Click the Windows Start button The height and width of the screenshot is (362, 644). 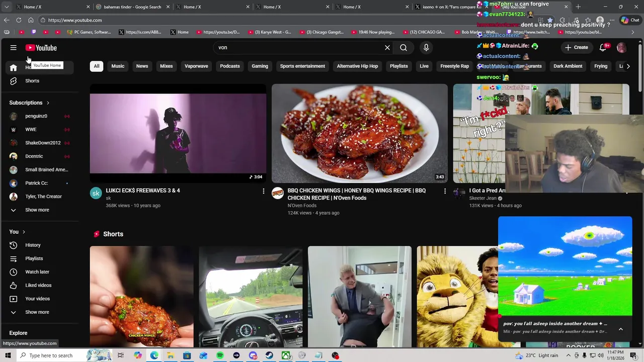tap(7, 355)
